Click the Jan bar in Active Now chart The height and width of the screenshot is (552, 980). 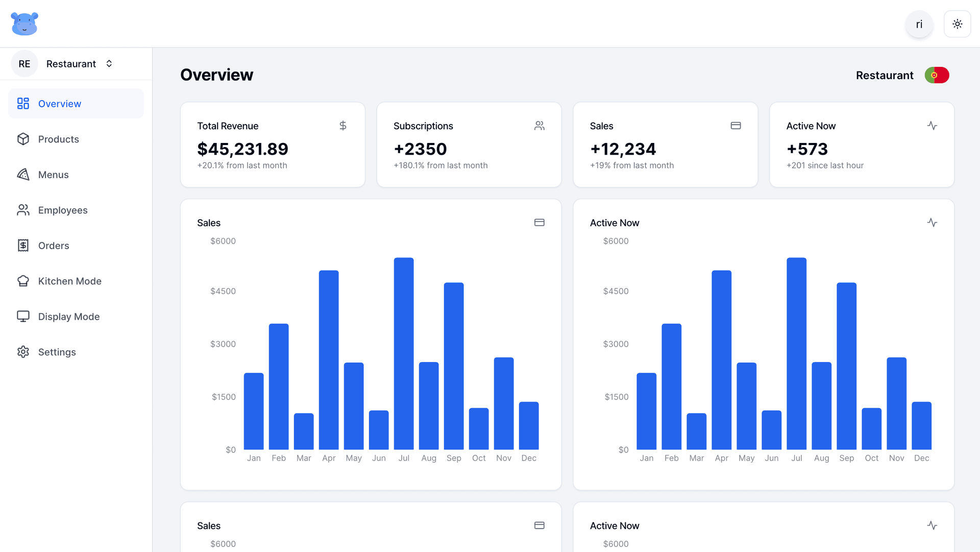tap(646, 411)
